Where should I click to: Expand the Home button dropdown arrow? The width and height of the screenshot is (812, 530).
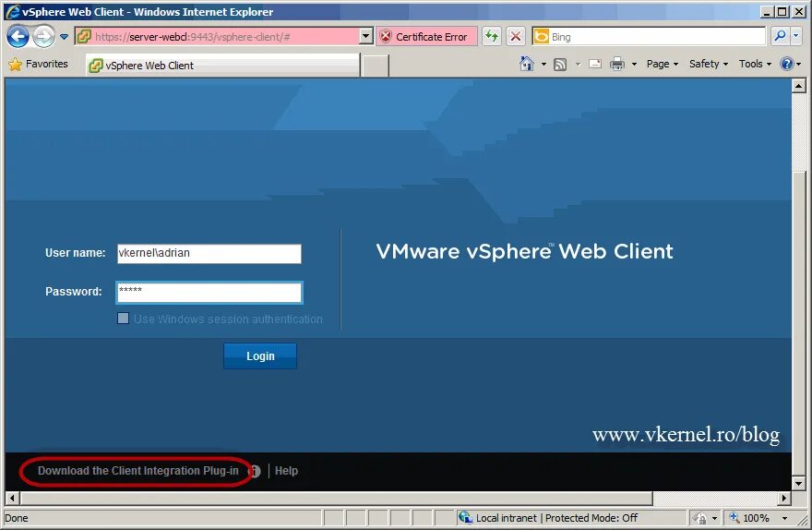(x=543, y=65)
